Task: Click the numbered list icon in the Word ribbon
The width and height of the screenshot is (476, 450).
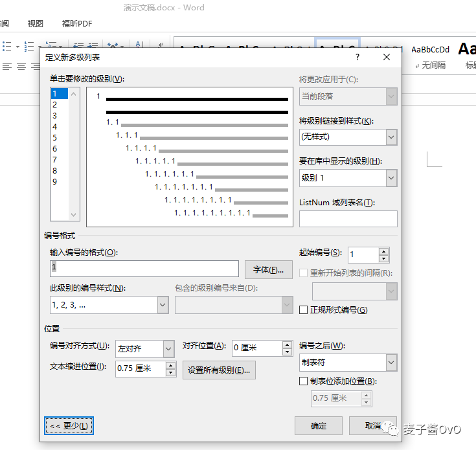Action: point(29,47)
